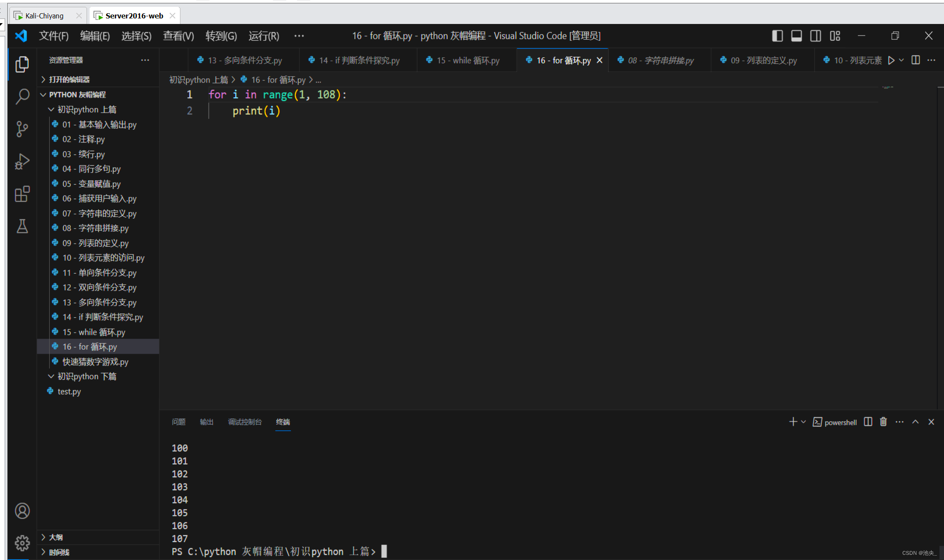Open the Source Control icon
This screenshot has width=944, height=560.
coord(22,129)
